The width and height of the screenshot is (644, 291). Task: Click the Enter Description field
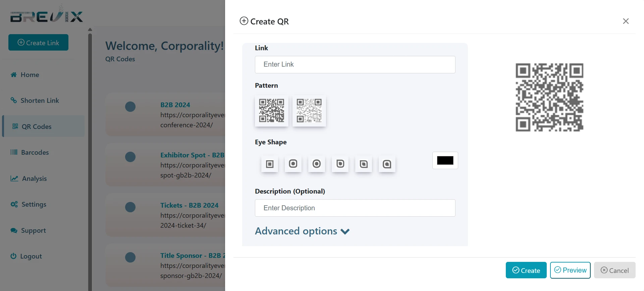point(355,208)
